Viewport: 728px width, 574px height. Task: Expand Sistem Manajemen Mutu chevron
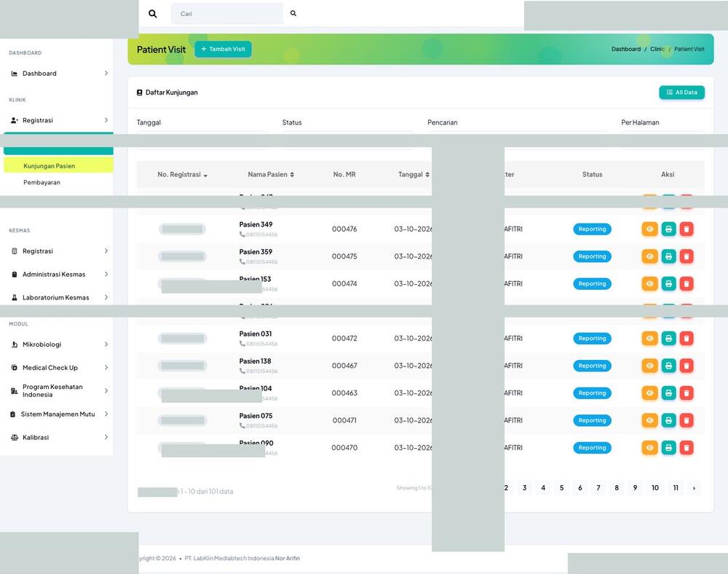106,414
